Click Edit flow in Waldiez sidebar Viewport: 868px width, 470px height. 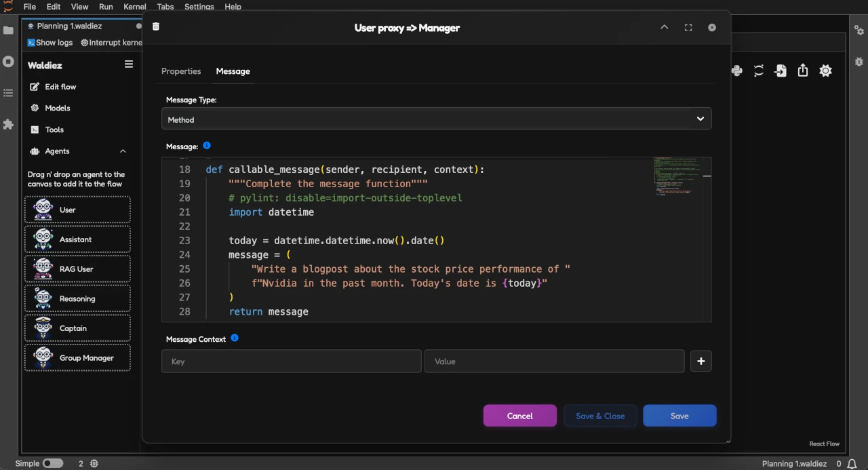(53, 87)
